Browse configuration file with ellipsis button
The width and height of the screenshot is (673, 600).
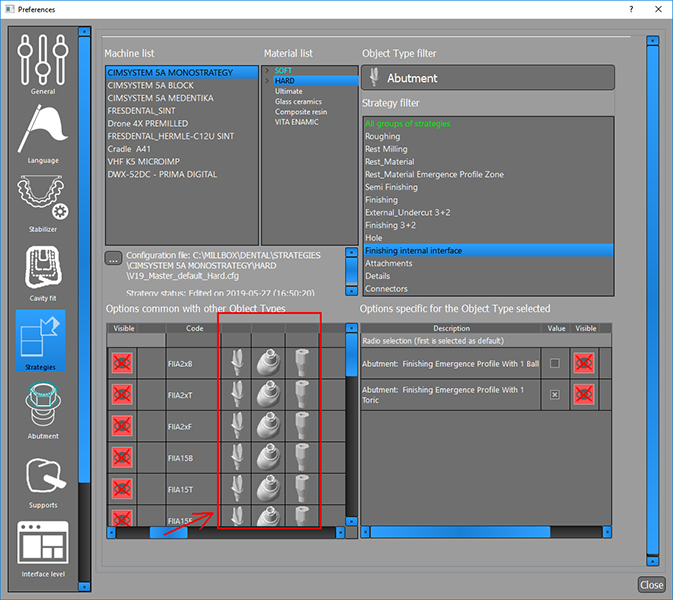(113, 258)
